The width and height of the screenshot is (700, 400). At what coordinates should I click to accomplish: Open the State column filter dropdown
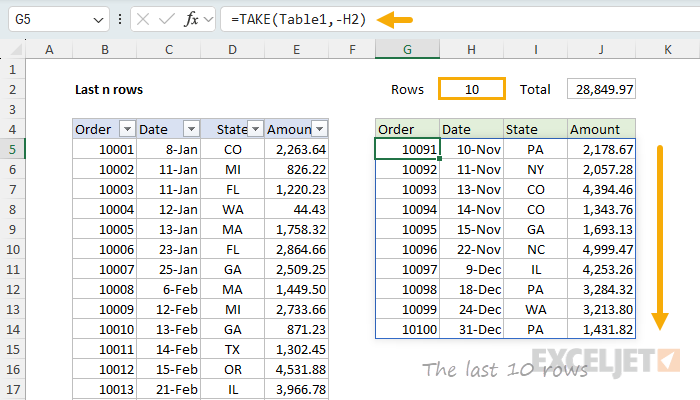tap(255, 129)
